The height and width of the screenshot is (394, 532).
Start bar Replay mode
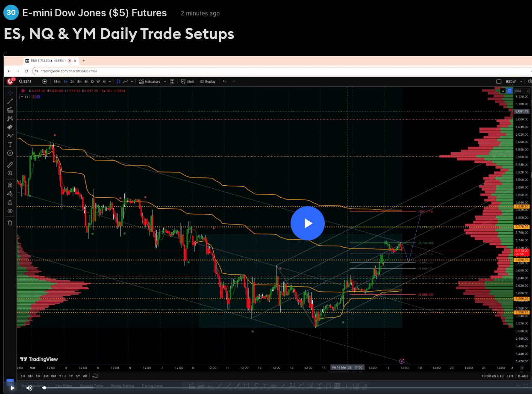tap(208, 81)
